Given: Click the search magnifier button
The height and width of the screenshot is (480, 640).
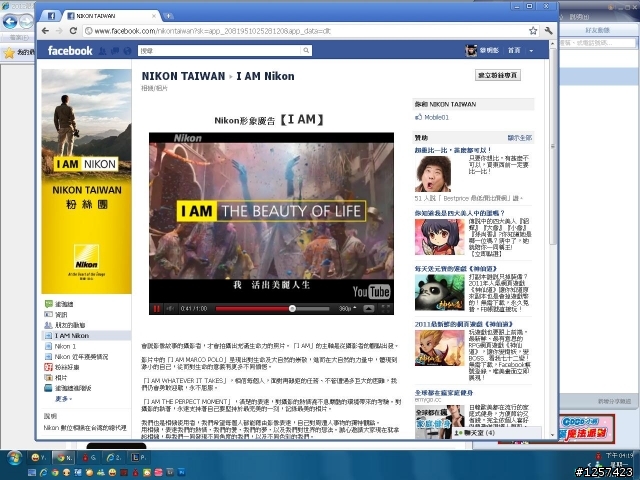Looking at the screenshot, I should pyautogui.click(x=306, y=51).
